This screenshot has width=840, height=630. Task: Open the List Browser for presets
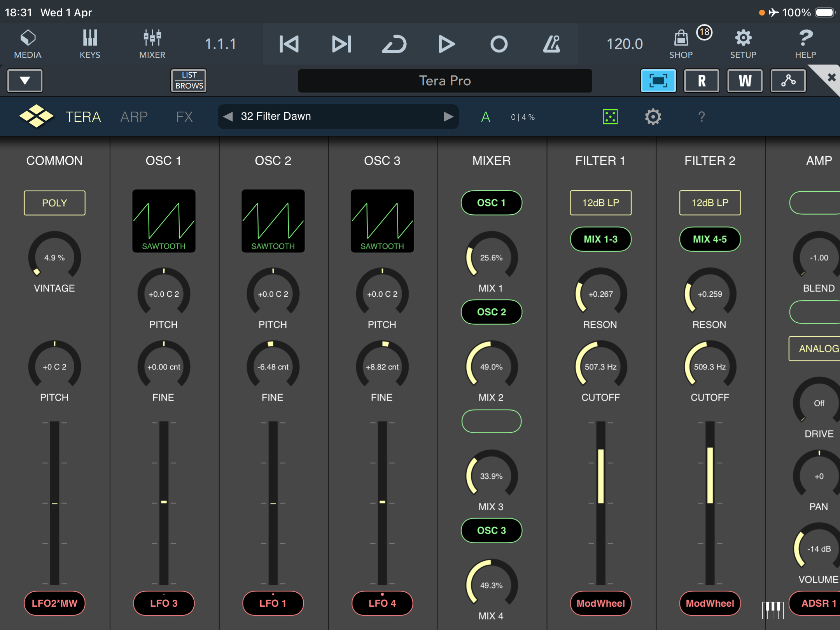click(189, 80)
